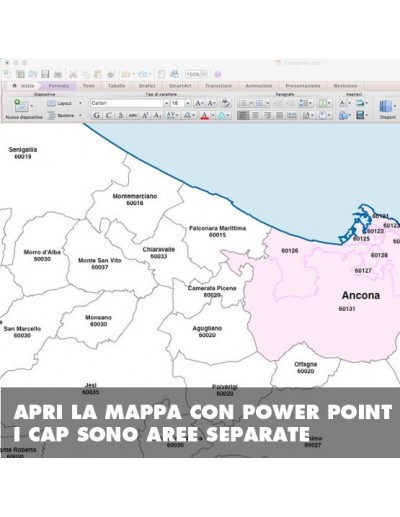Screen dimensions: 400x517
Task: Increase font size with A up arrow
Action: tap(199, 103)
